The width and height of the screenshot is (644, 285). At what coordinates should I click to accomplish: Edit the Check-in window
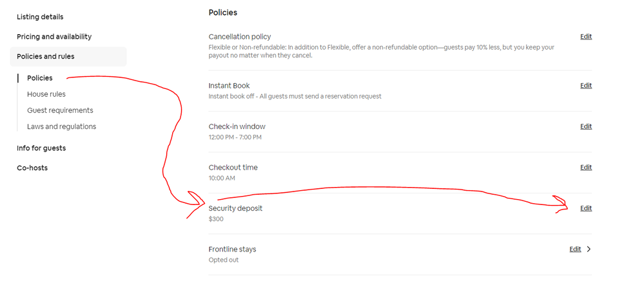point(585,126)
